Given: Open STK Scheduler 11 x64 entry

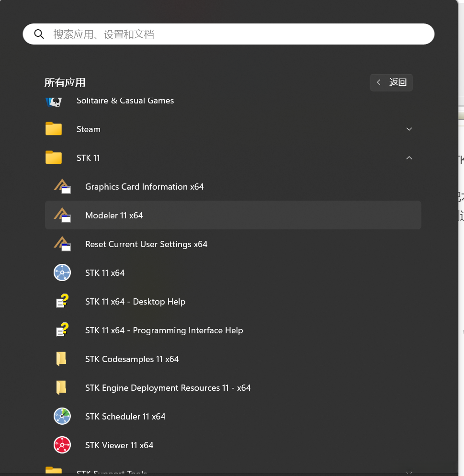Looking at the screenshot, I should [x=125, y=417].
